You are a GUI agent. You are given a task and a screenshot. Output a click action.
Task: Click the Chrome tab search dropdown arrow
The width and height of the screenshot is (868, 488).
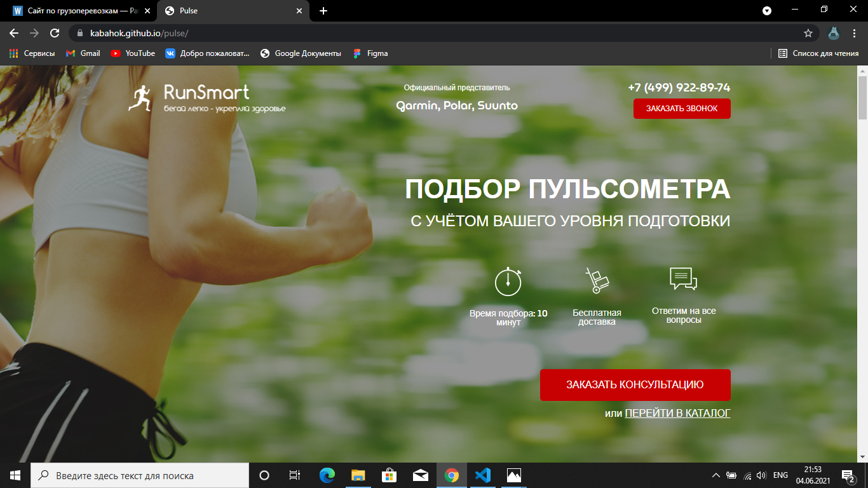pyautogui.click(x=767, y=11)
